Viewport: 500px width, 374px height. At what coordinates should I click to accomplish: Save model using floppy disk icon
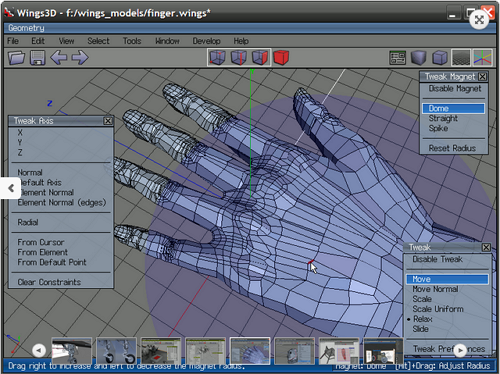pyautogui.click(x=37, y=58)
